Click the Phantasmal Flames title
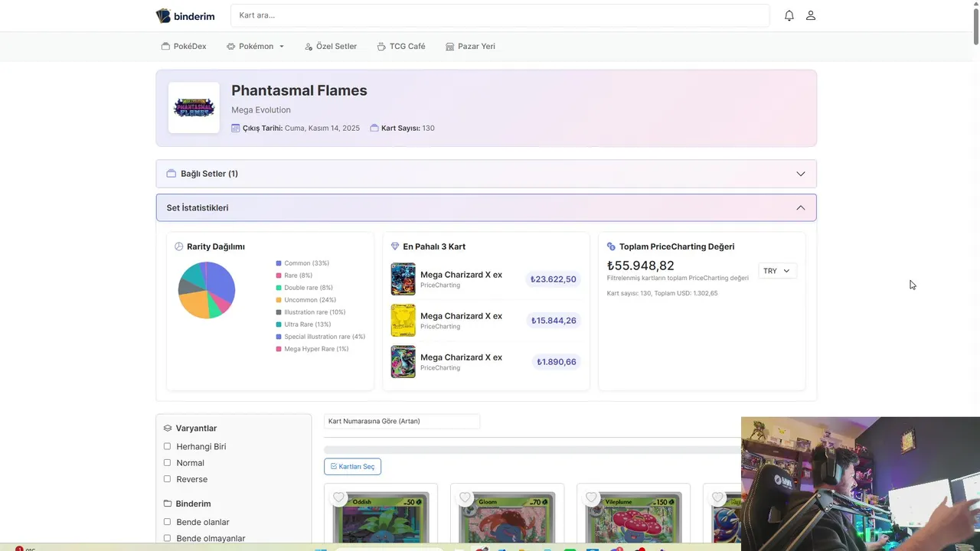Screen dimensions: 980x551 (299, 90)
